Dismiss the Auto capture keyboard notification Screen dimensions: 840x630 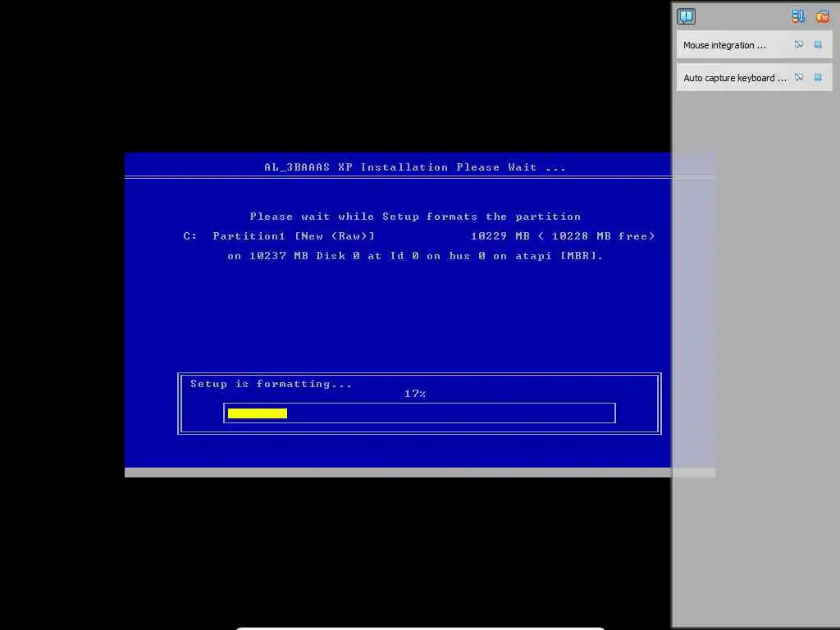point(818,77)
